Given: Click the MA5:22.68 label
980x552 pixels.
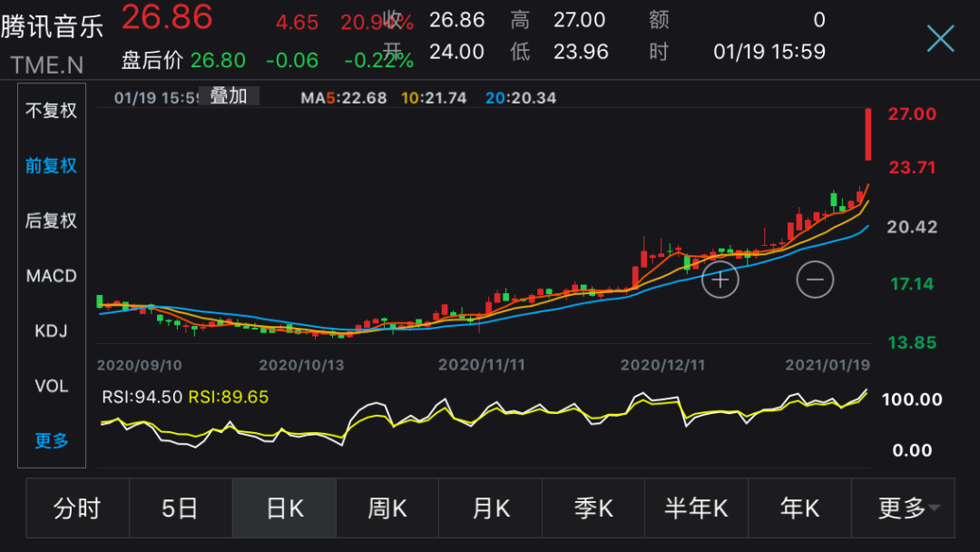Looking at the screenshot, I should (x=344, y=98).
